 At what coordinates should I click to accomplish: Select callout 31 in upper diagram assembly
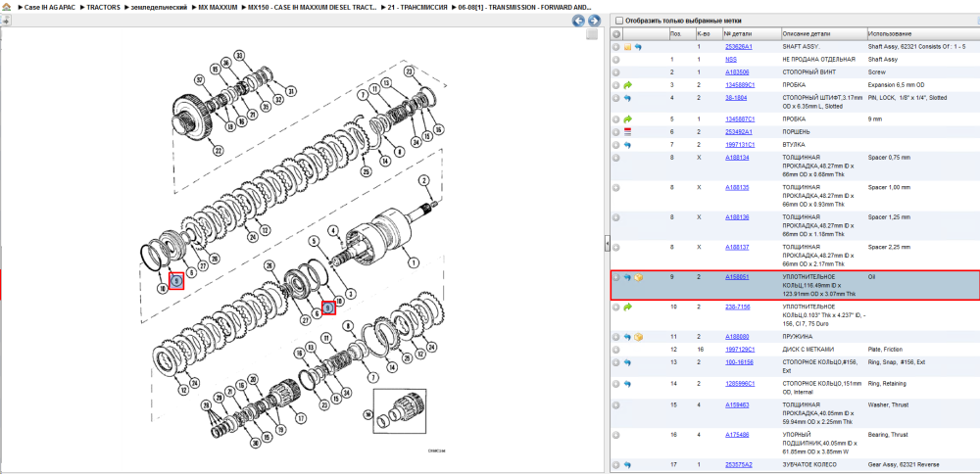(x=290, y=91)
